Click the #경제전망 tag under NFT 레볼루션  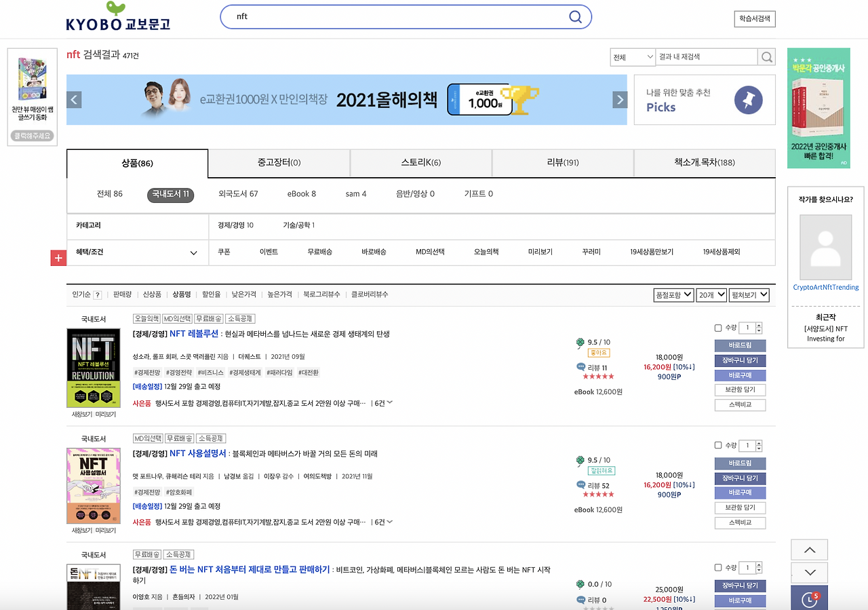point(147,373)
